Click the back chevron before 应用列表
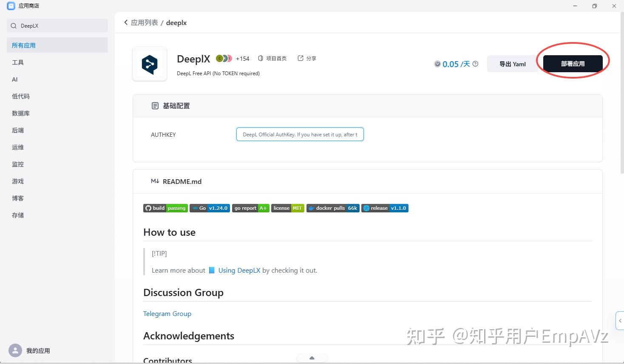The width and height of the screenshot is (624, 364). (x=126, y=23)
